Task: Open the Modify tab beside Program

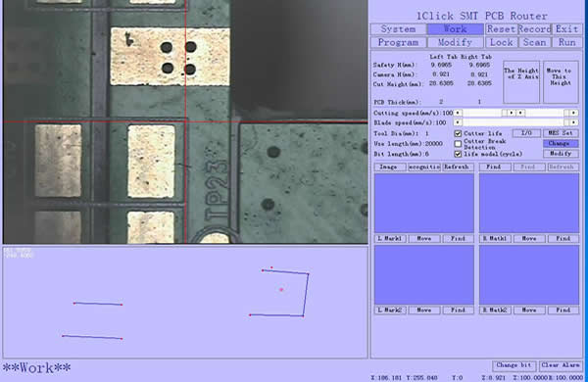Action: point(456,42)
